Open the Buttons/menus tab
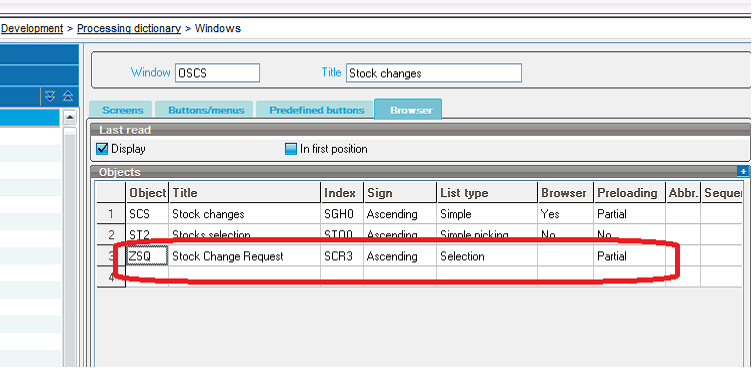This screenshot has width=755, height=368. coord(206,110)
